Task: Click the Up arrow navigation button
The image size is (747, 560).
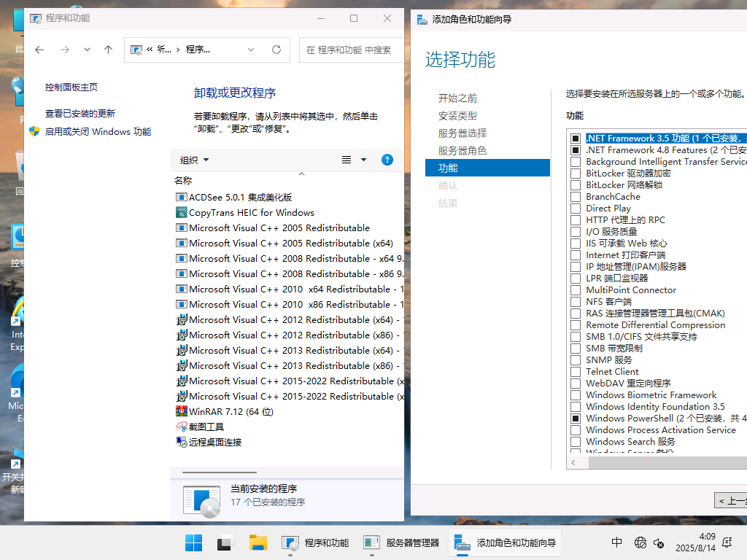Action: pos(108,50)
